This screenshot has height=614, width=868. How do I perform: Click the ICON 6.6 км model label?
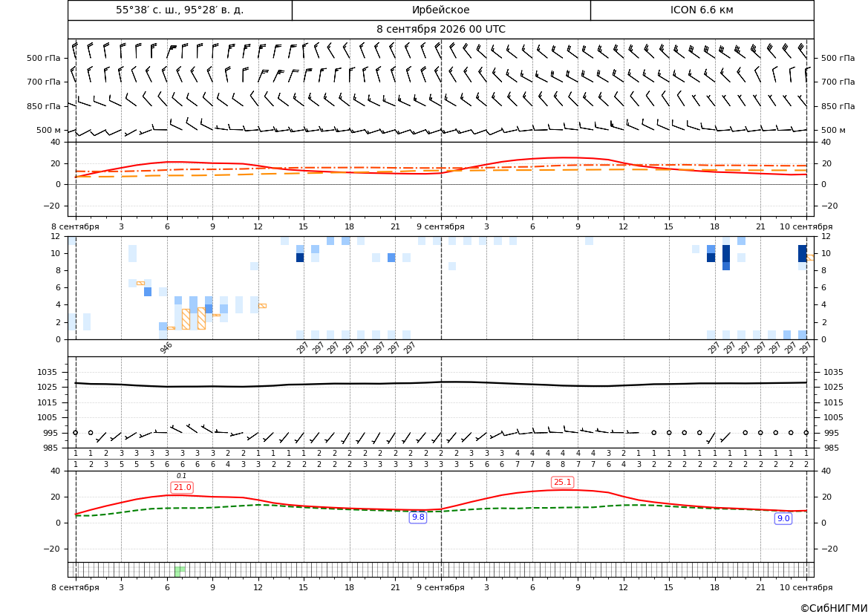pyautogui.click(x=702, y=10)
